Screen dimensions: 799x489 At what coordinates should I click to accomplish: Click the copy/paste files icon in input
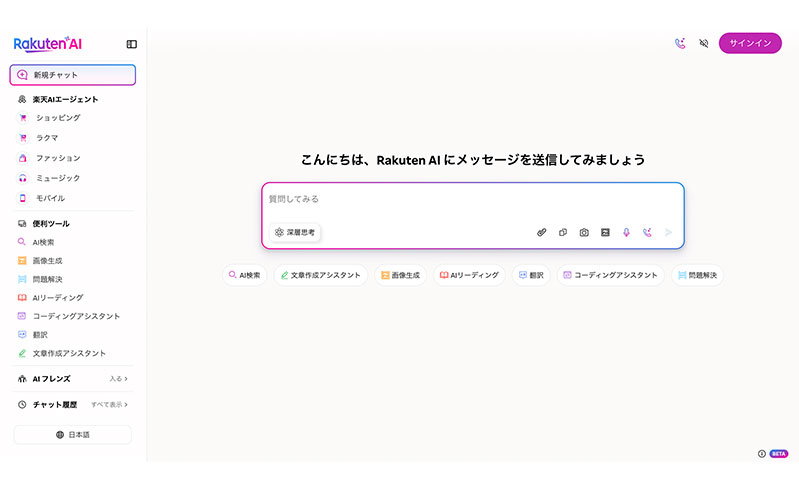coord(563,232)
